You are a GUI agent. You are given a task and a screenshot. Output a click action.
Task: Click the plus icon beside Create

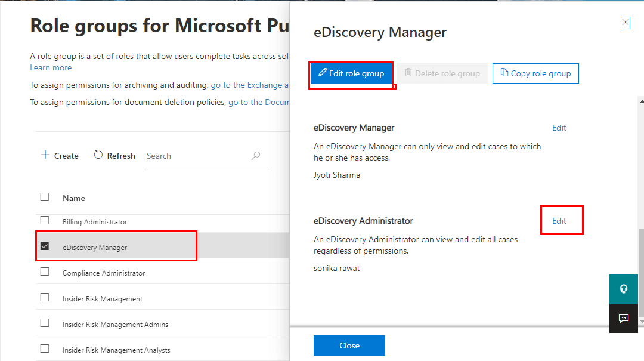click(45, 155)
